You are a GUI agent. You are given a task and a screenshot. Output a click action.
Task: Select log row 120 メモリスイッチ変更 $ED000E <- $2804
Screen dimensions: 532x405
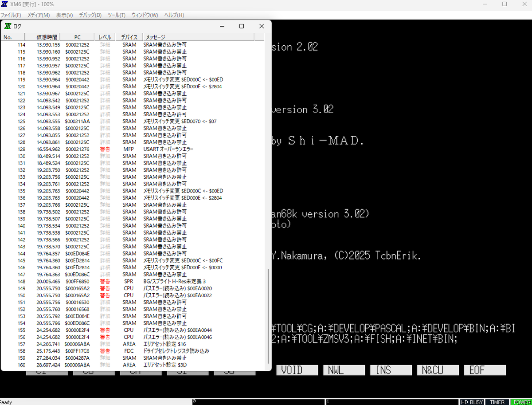pos(133,87)
